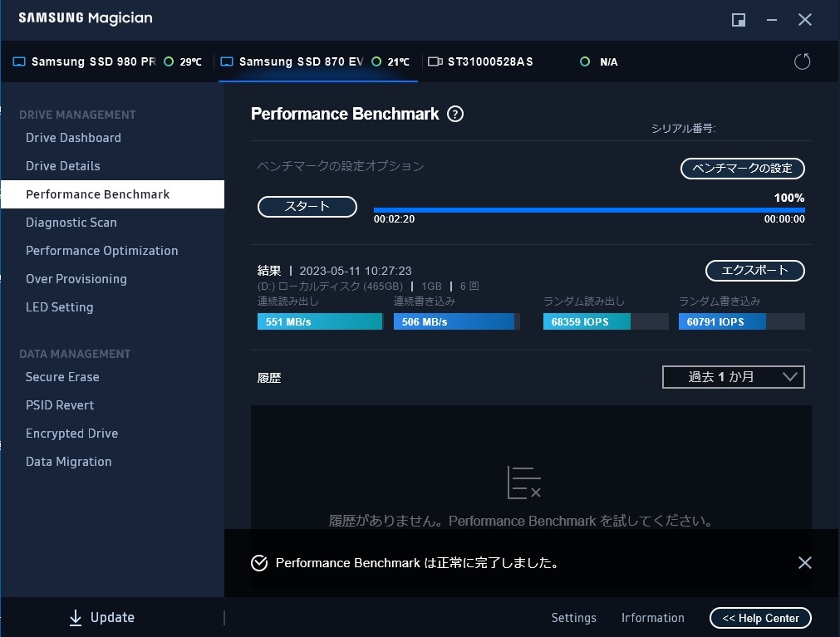This screenshot has width=840, height=637.
Task: Click the ST31000528AS hard drive icon
Action: pos(435,62)
